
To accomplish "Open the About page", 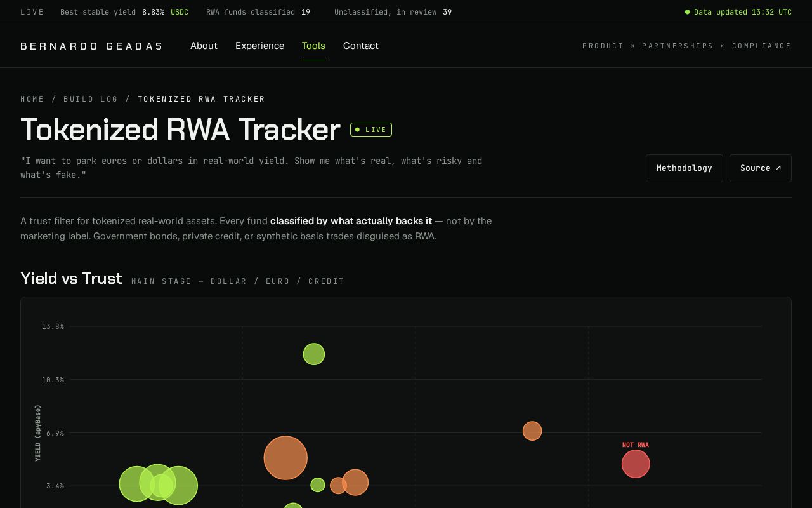I will click(x=204, y=46).
